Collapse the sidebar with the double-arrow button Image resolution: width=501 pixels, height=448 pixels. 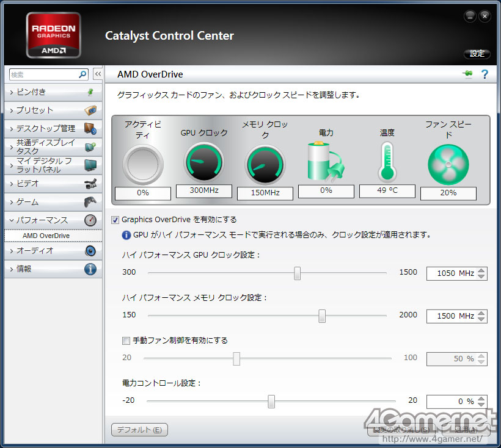pyautogui.click(x=98, y=74)
